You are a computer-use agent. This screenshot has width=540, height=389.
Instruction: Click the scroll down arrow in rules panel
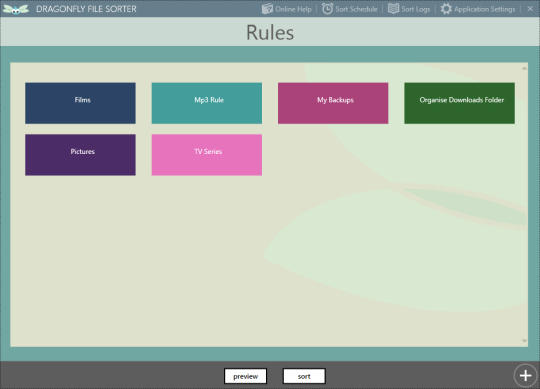(524, 341)
